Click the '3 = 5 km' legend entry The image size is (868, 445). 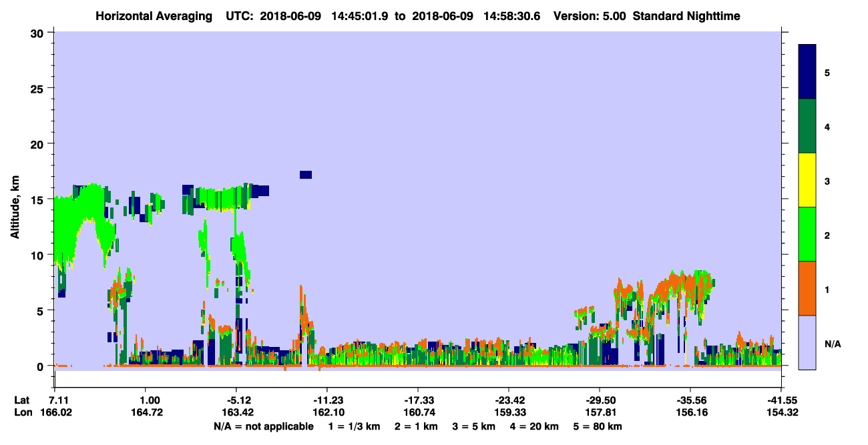point(473,426)
